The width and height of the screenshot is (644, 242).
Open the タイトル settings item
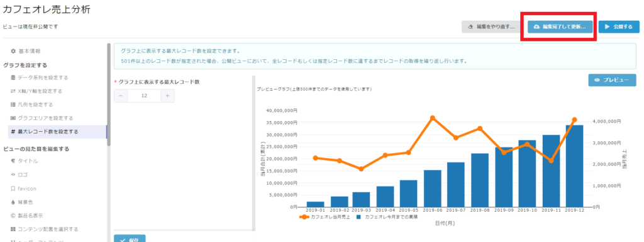[x=28, y=161]
